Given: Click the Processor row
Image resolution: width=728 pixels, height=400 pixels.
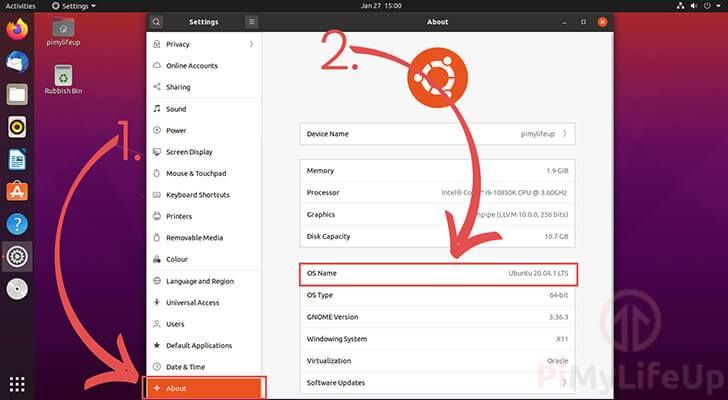Looking at the screenshot, I should [437, 193].
